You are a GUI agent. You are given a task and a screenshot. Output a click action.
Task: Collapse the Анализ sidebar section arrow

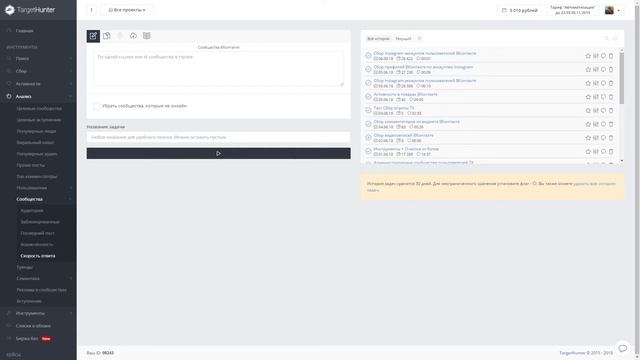[70, 96]
